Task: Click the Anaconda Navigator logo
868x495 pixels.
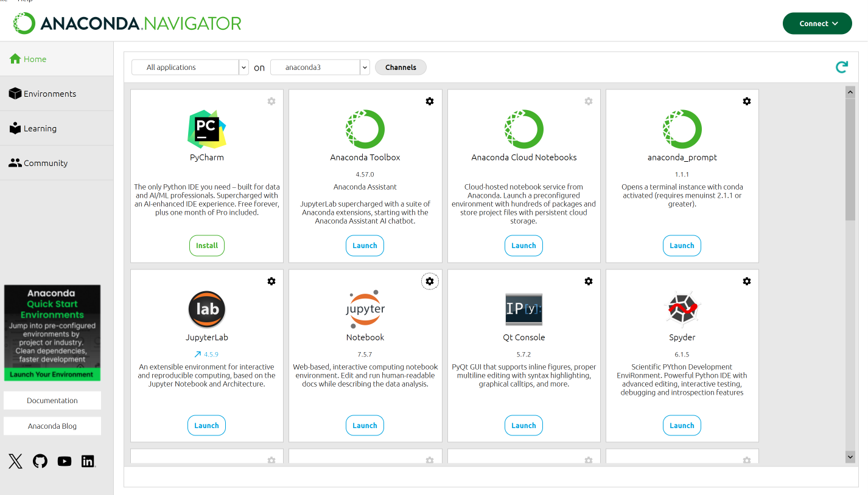Action: (127, 23)
